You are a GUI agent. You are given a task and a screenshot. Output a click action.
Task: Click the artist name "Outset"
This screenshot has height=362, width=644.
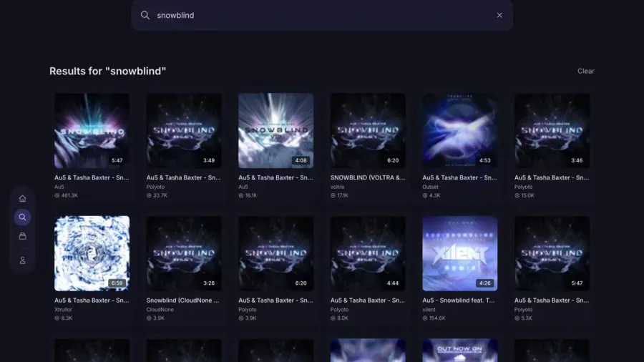tap(431, 187)
